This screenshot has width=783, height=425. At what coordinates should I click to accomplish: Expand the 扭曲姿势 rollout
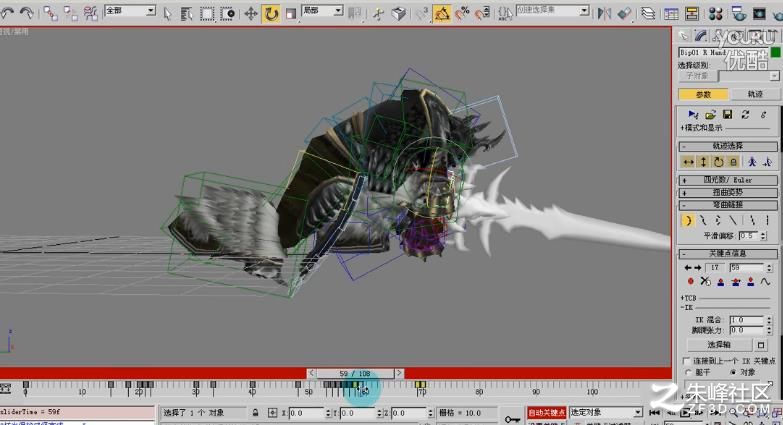coord(728,192)
